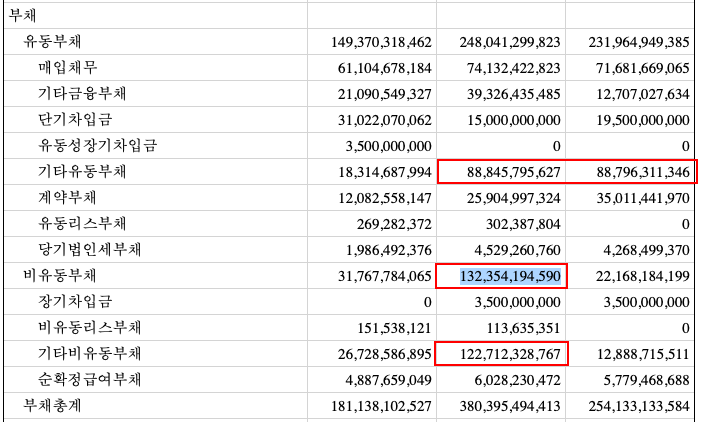Click the 단기차입금 row label
Screen dimensions: 703x422
[x=75, y=119]
